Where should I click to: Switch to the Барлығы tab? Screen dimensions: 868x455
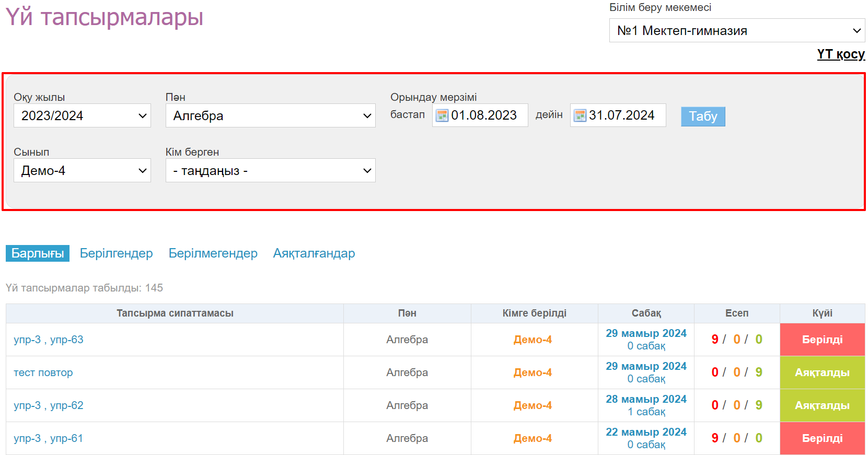point(38,253)
